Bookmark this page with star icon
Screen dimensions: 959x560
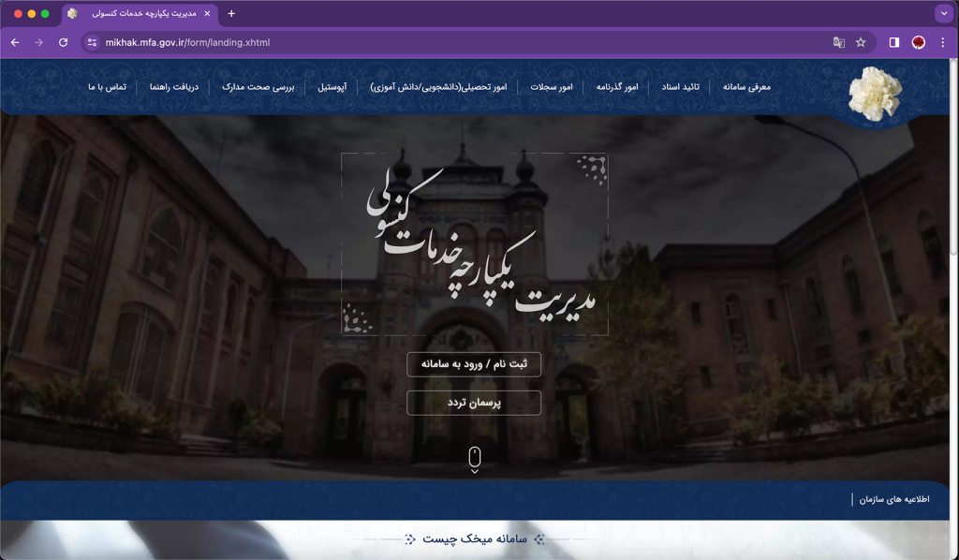861,42
